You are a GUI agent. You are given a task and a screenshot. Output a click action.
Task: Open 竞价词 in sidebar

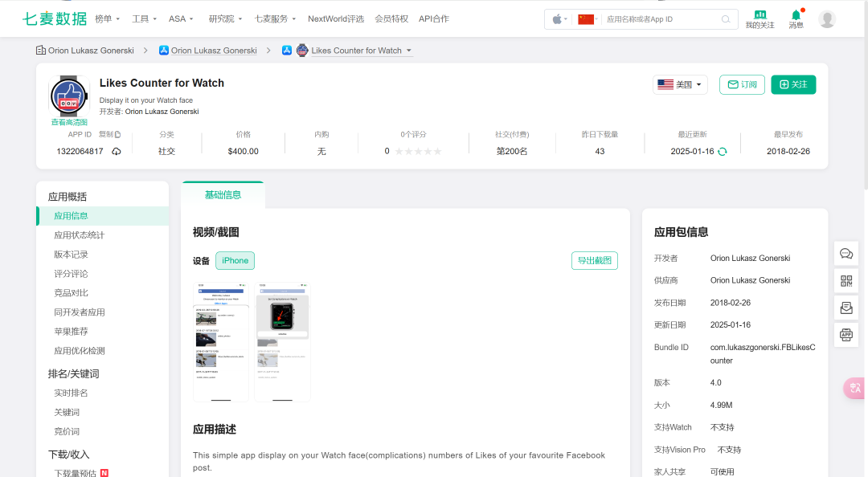67,431
